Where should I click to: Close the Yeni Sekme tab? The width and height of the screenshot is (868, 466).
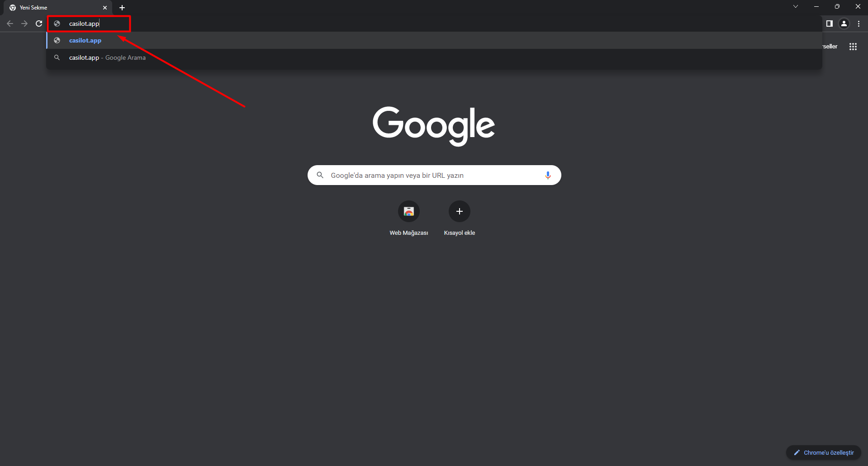pyautogui.click(x=105, y=8)
